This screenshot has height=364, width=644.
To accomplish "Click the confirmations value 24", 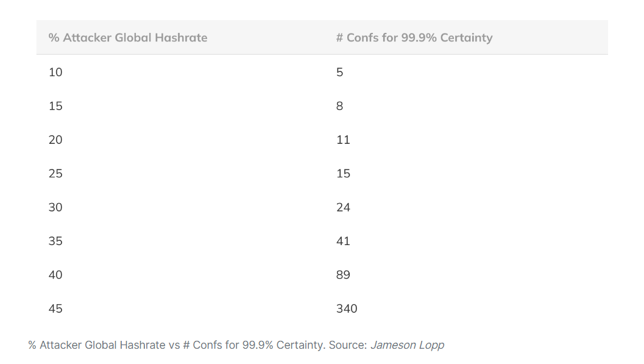I will pos(344,207).
